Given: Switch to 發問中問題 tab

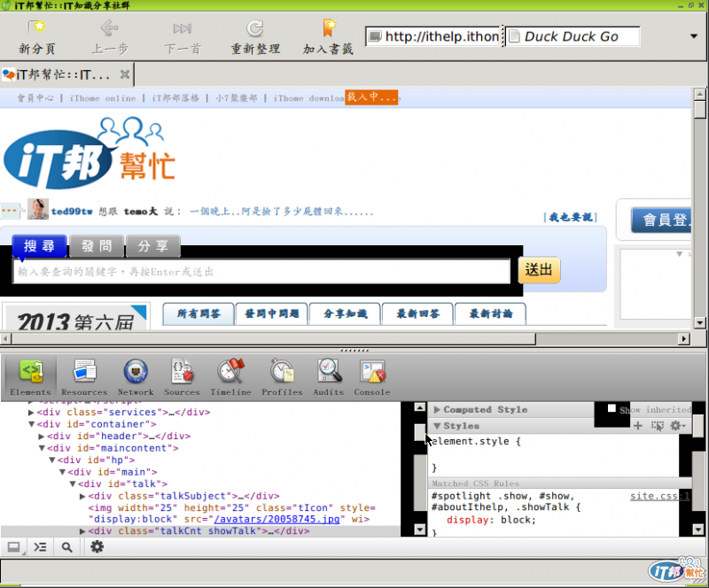Looking at the screenshot, I should tap(272, 313).
